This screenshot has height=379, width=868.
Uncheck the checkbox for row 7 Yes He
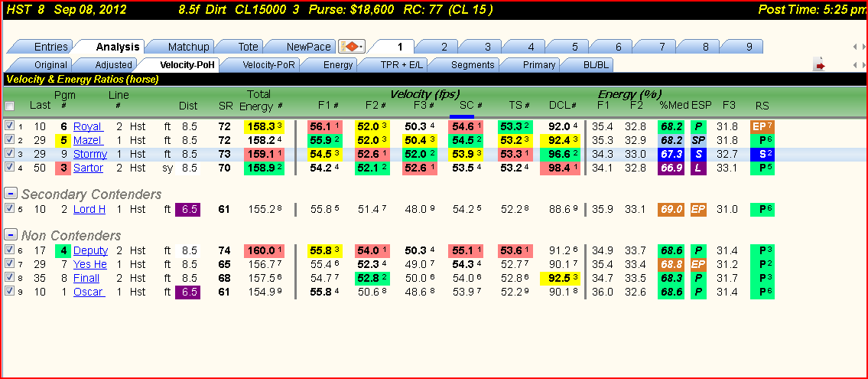point(8,264)
